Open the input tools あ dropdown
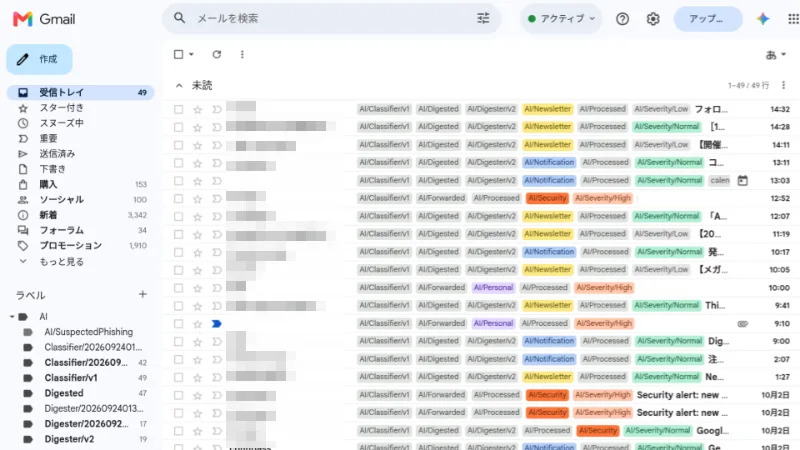This screenshot has width=800, height=450. pos(776,54)
